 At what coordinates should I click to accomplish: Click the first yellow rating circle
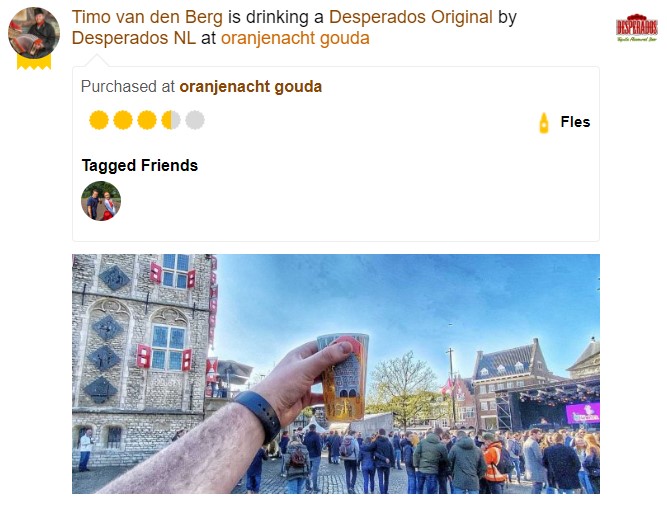pyautogui.click(x=99, y=120)
